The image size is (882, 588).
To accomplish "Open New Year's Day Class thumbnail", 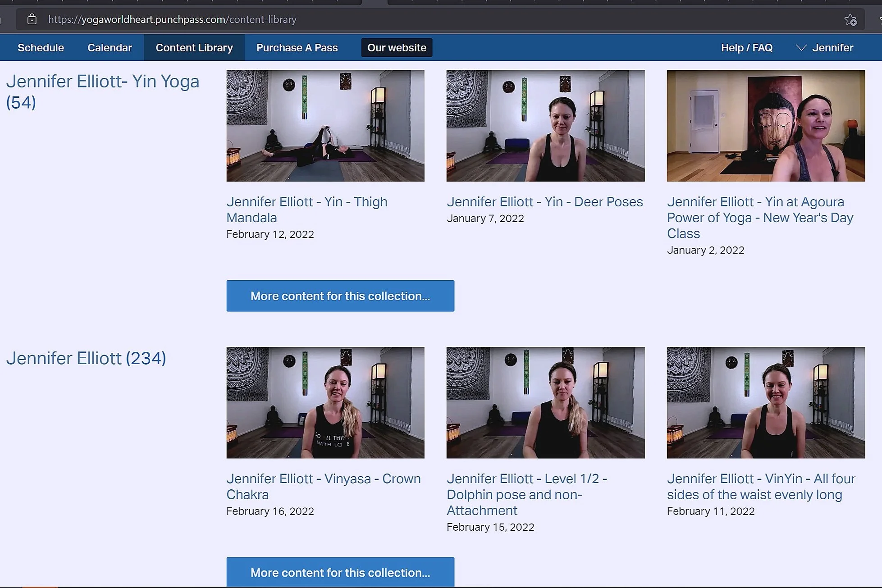I will [766, 126].
